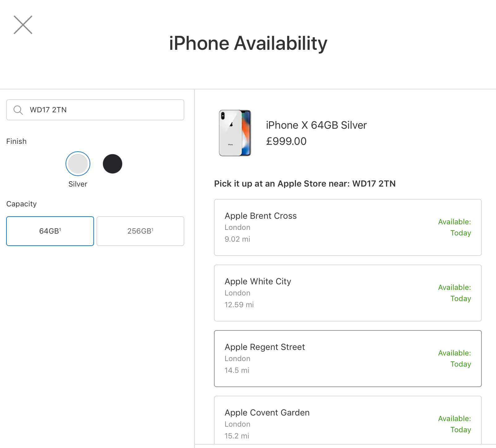This screenshot has height=448, width=496.
Task: Select the Silver finish swatch
Action: [x=78, y=164]
